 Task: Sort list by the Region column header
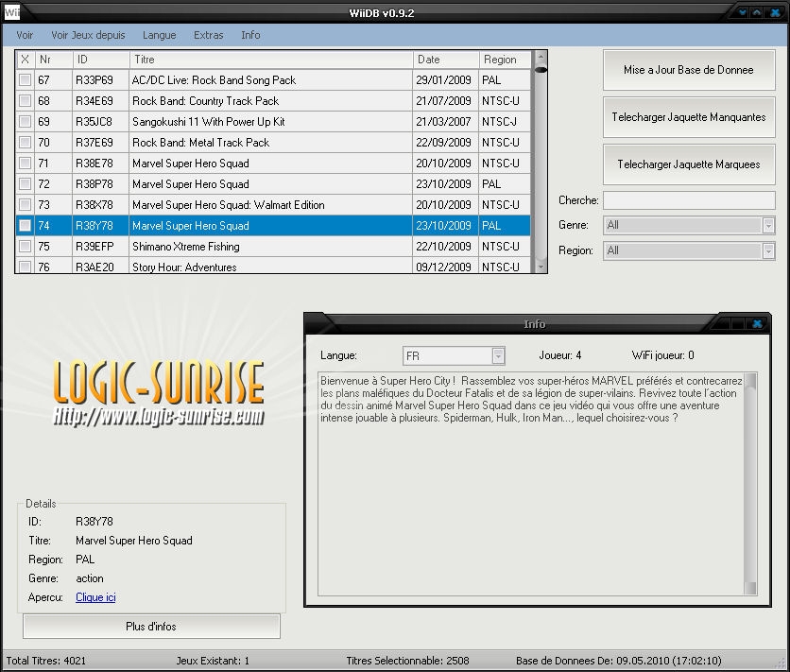(x=505, y=60)
